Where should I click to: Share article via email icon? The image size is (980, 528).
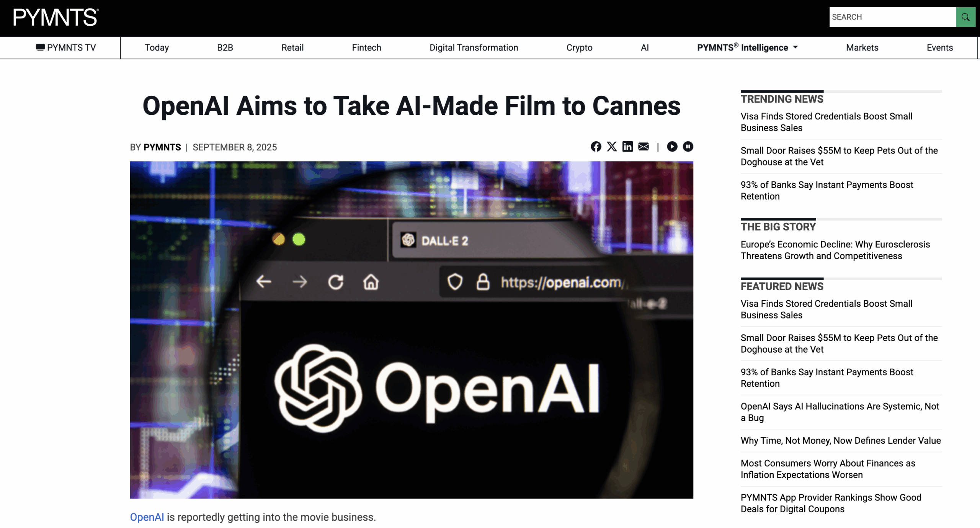coord(644,147)
